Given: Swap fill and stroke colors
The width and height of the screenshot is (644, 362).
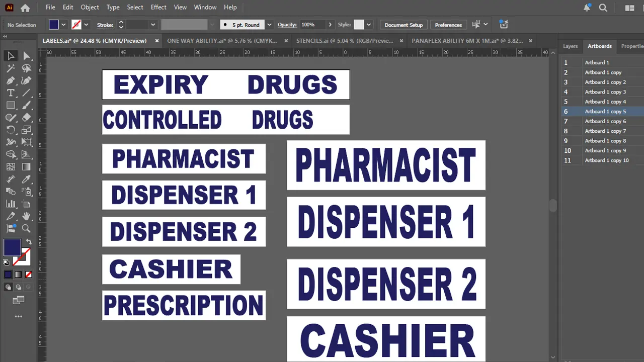Looking at the screenshot, I should [29, 242].
